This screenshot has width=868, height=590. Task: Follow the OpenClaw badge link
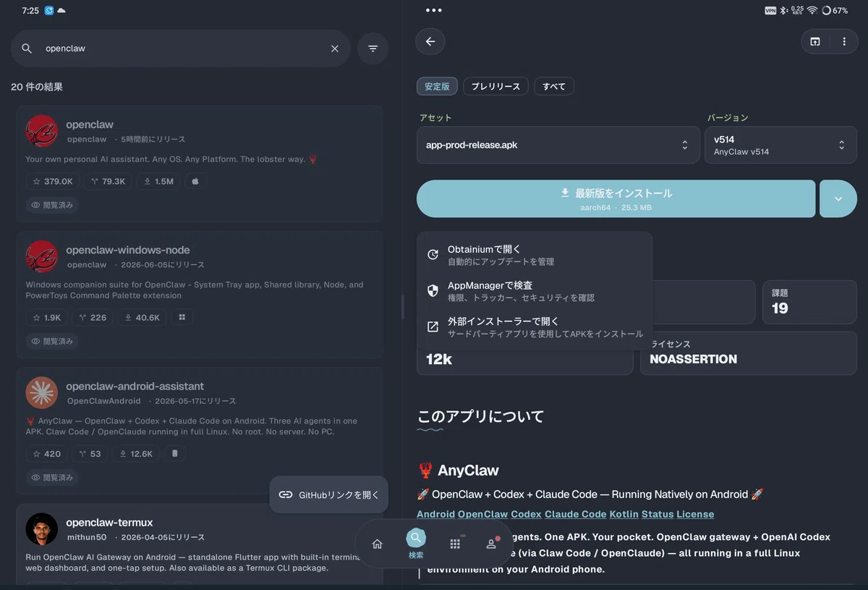(482, 514)
